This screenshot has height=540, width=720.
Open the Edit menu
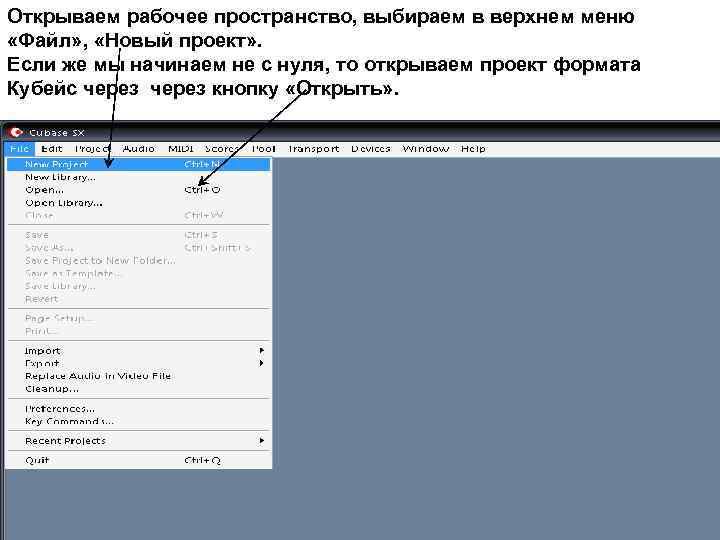click(51, 149)
